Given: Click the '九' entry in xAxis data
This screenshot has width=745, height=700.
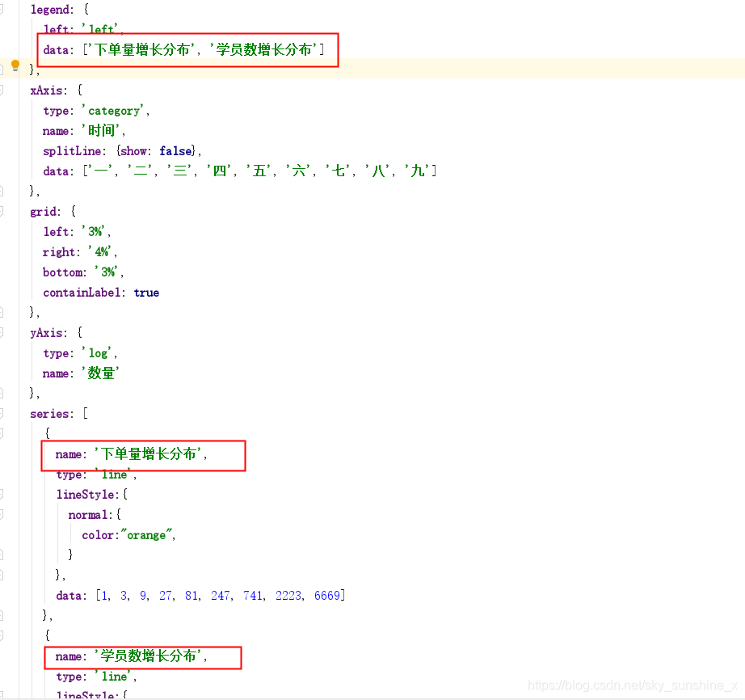Looking at the screenshot, I should tap(418, 171).
